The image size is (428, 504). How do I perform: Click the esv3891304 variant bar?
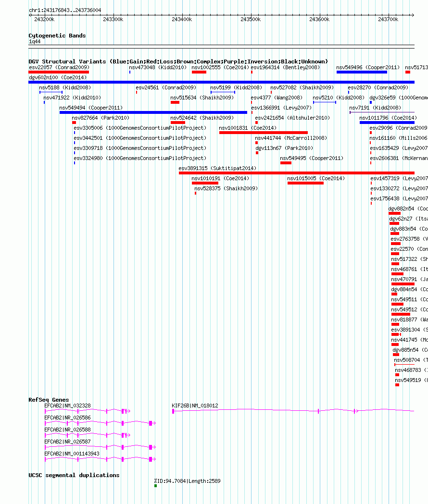pyautogui.click(x=396, y=334)
